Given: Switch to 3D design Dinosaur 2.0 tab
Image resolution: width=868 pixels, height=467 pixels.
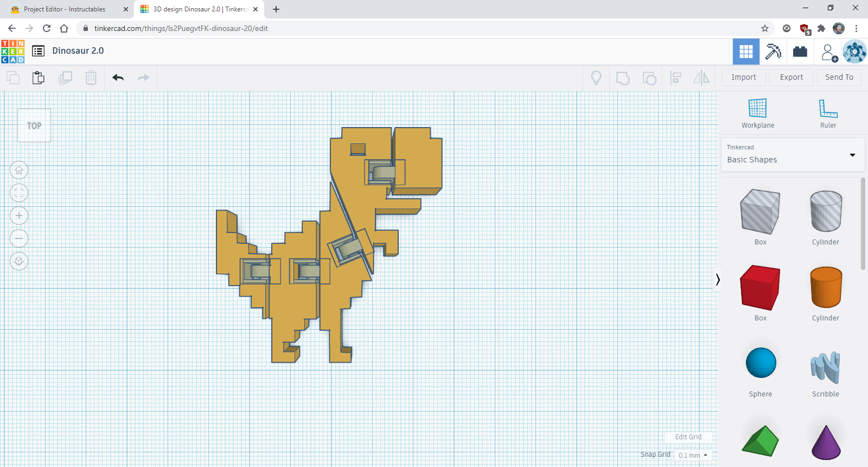Looking at the screenshot, I should tap(200, 9).
